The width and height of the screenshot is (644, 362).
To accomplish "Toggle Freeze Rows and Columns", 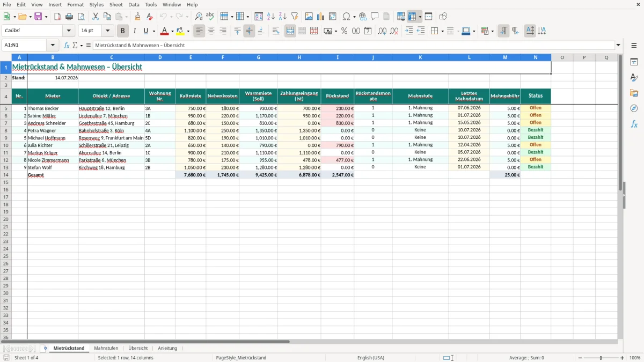I will pos(412,17).
